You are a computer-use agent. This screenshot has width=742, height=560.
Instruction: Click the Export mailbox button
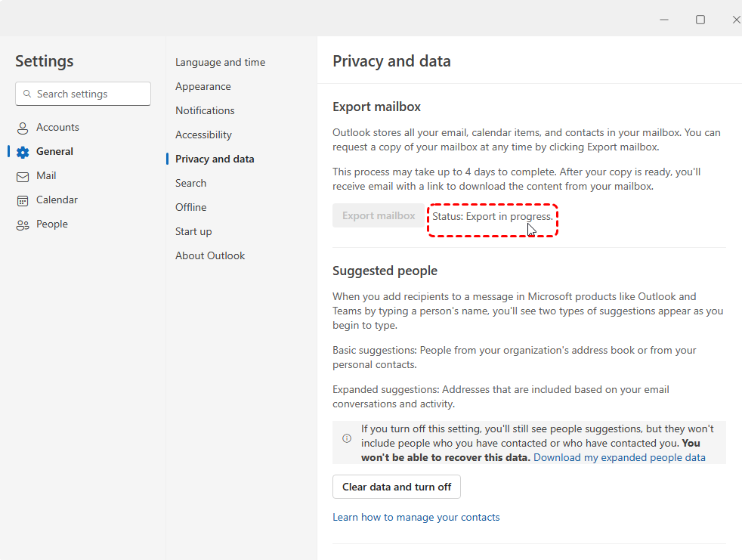pos(379,215)
